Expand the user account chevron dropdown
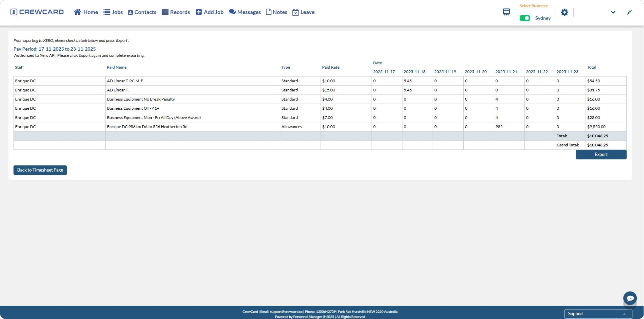Viewport: 644px width, 319px height. tap(613, 12)
